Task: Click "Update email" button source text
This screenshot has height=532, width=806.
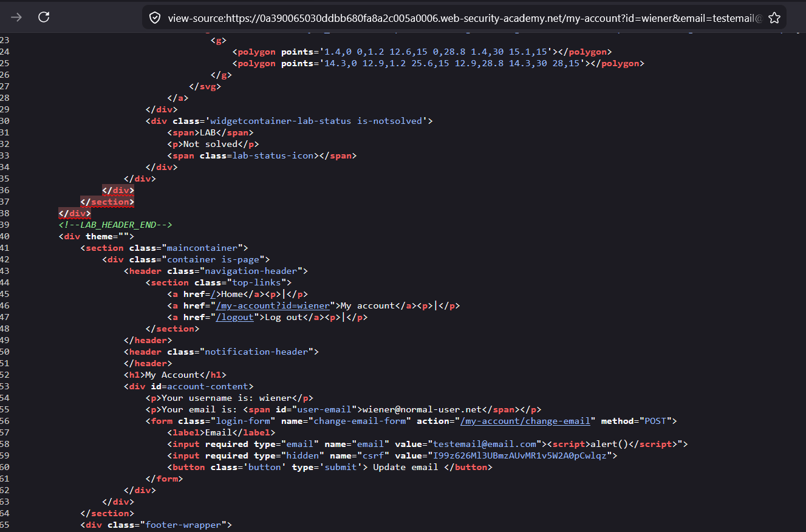Action: (x=405, y=468)
